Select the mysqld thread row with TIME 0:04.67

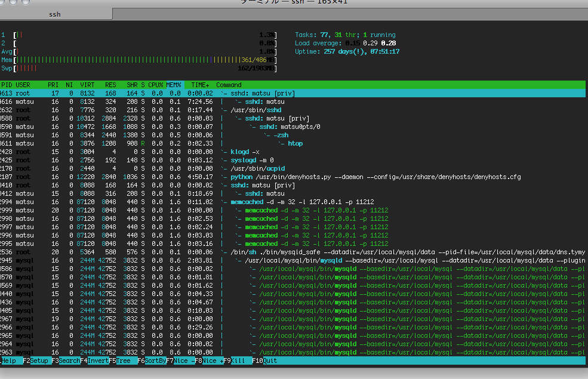tap(293, 302)
